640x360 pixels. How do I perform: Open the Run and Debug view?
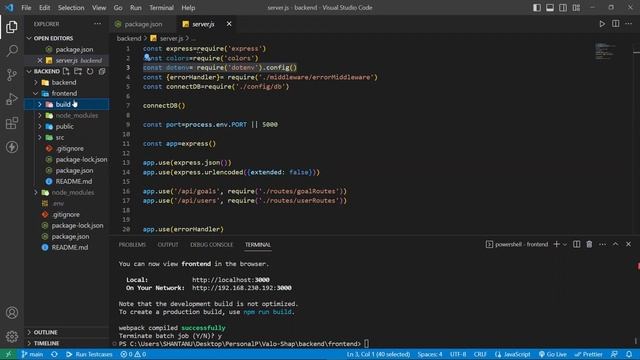coord(12,99)
